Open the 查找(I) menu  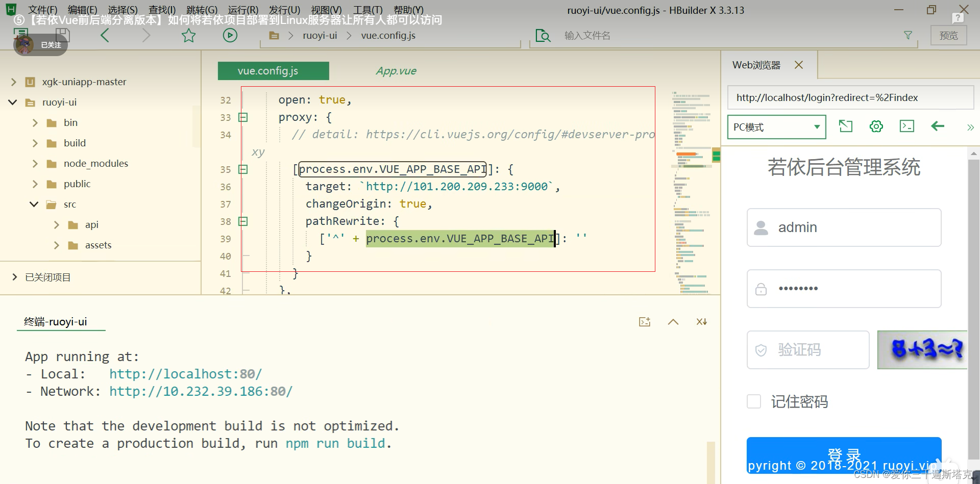pyautogui.click(x=162, y=10)
